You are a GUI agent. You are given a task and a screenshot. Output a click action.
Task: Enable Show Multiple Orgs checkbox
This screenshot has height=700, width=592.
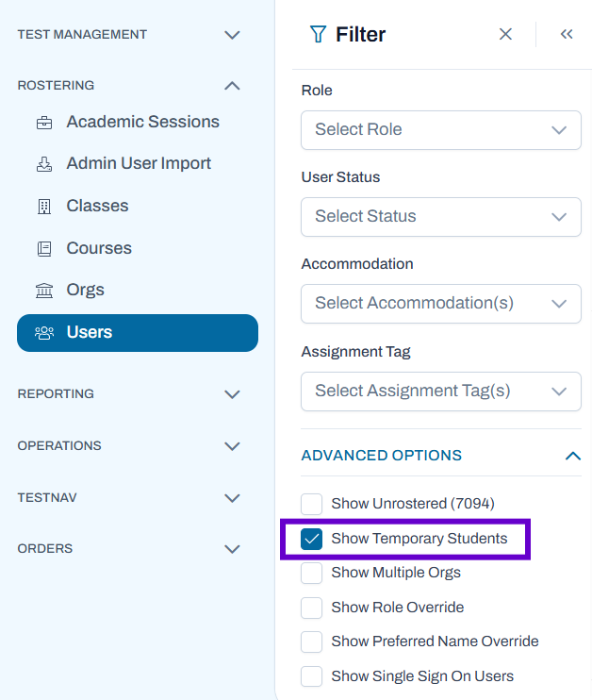tap(311, 573)
